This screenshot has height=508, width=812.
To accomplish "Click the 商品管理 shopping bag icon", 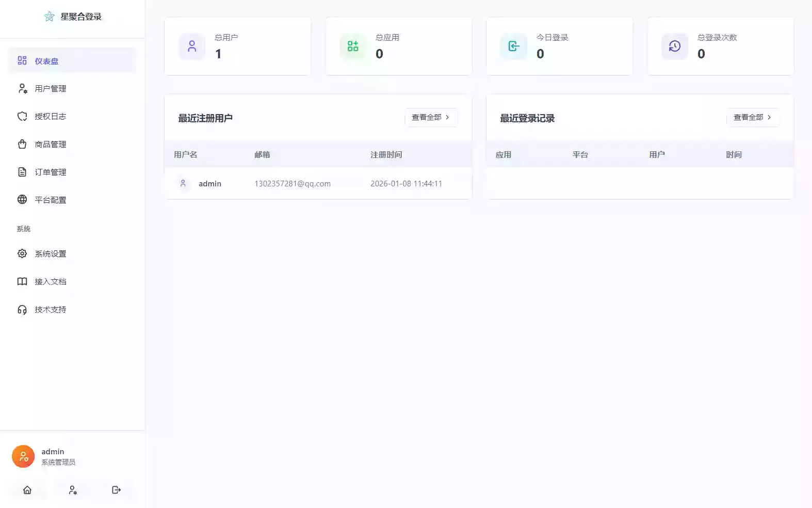I will [x=22, y=144].
